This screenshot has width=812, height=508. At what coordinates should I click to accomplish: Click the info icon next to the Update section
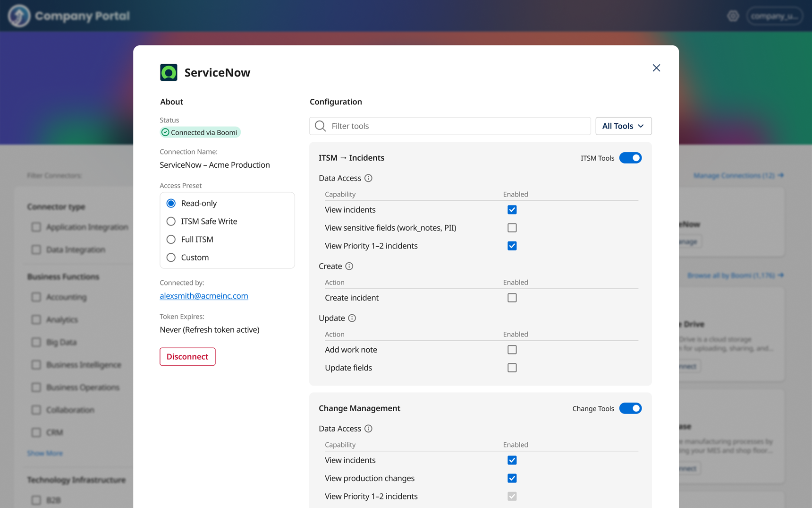[353, 318]
